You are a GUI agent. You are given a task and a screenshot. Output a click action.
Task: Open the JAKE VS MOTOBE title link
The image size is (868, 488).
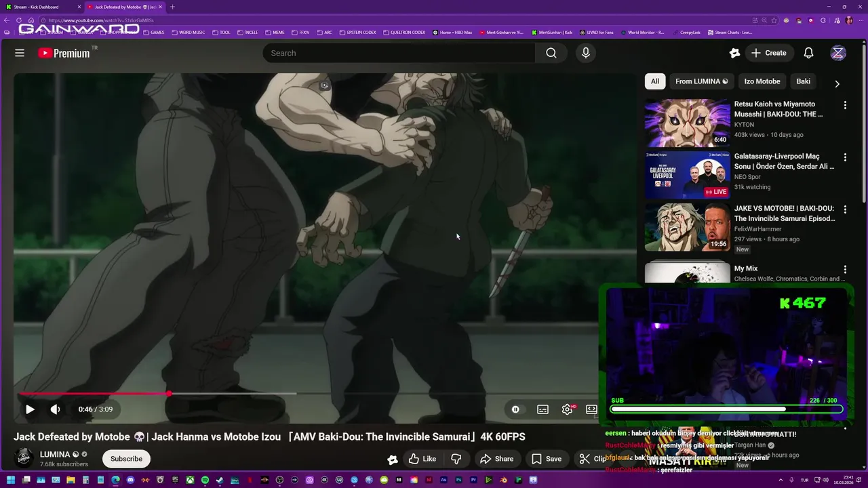point(785,213)
